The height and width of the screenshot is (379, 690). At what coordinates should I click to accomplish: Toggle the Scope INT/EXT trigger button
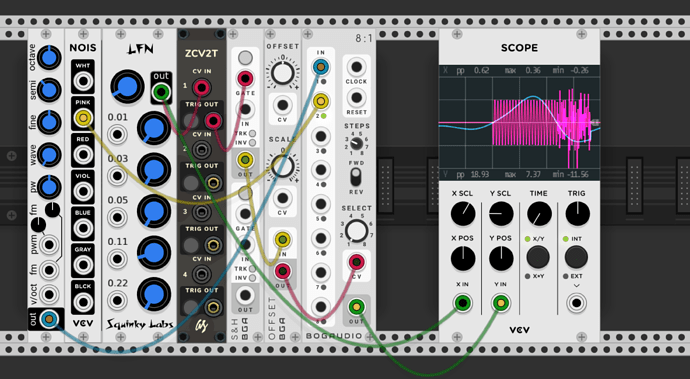coord(576,257)
